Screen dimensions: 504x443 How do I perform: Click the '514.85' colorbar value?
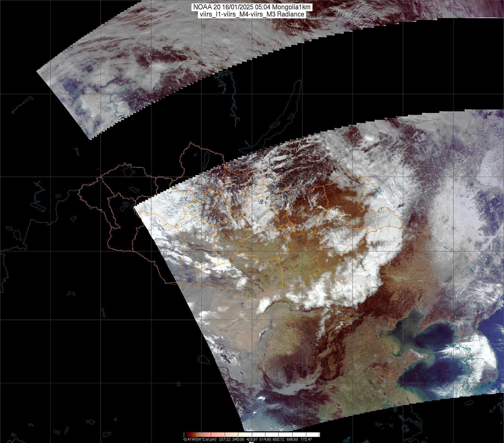point(265,439)
